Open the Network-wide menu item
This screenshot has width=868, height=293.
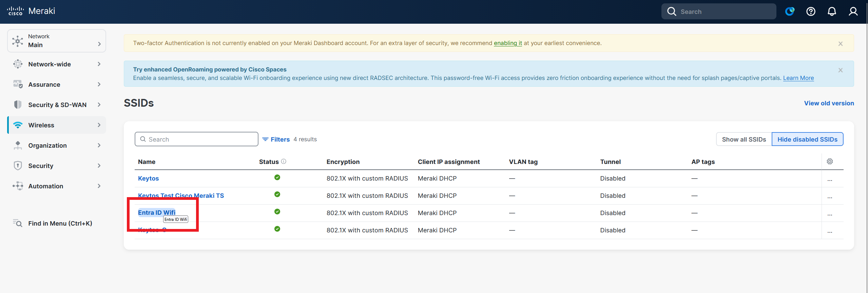point(57,64)
